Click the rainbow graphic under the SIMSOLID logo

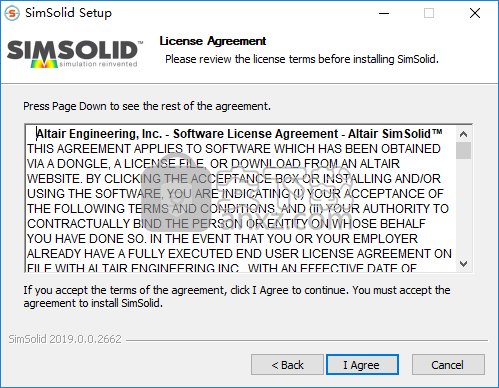[x=44, y=64]
